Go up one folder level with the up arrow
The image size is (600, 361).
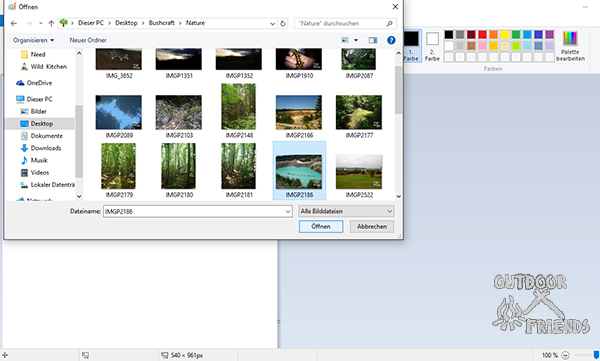[x=51, y=23]
